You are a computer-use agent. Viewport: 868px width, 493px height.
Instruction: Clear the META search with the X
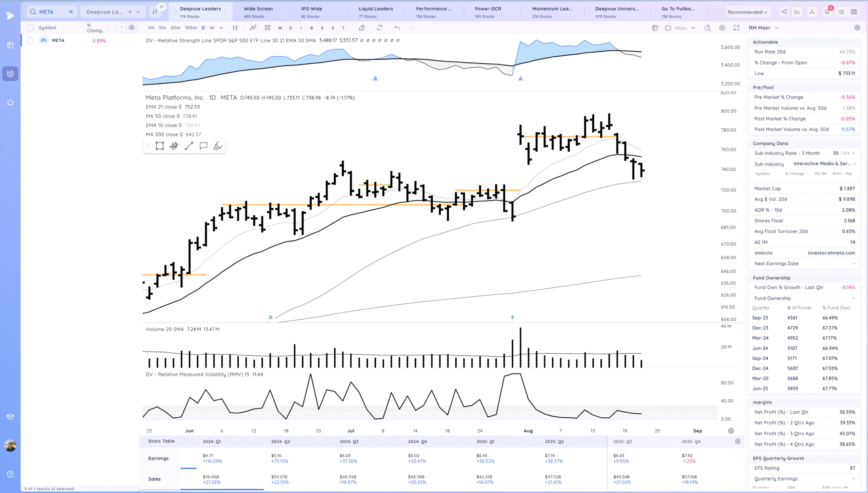click(x=71, y=12)
